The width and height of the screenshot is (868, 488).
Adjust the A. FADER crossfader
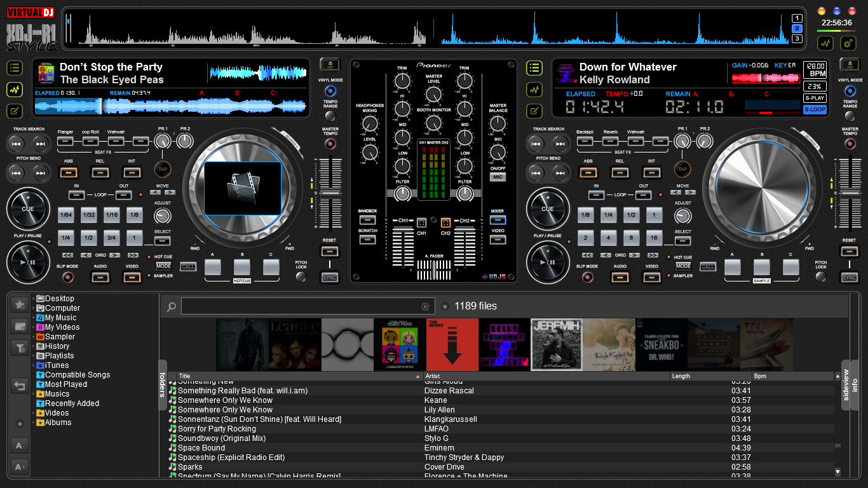pyautogui.click(x=434, y=271)
